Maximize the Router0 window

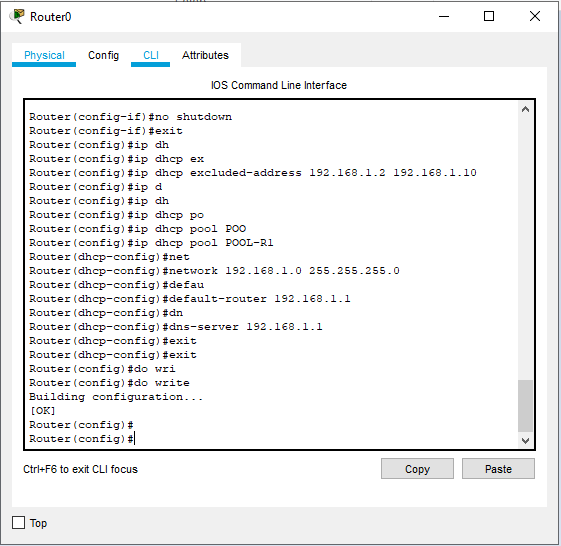click(x=489, y=16)
